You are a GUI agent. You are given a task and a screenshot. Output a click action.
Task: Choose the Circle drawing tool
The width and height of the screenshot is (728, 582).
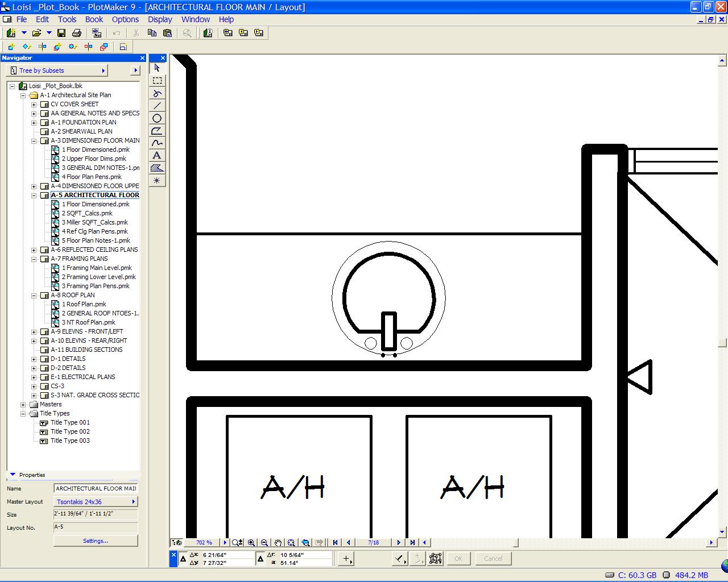[x=157, y=118]
